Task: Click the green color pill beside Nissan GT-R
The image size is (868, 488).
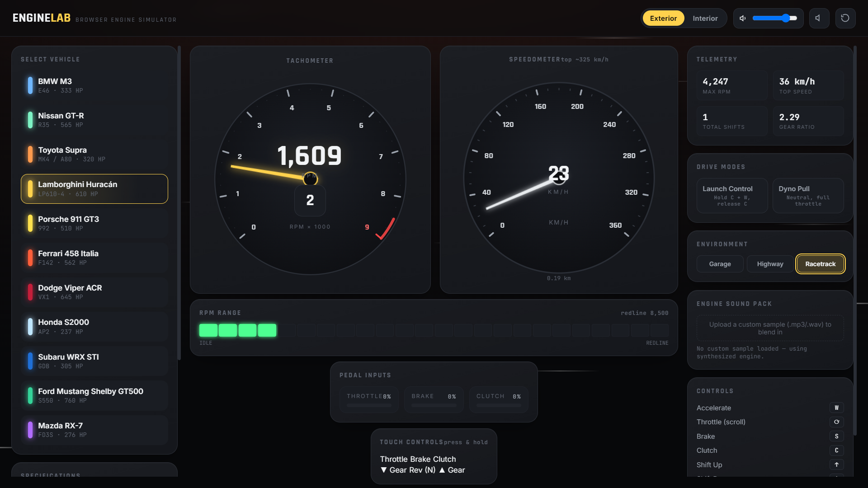Action: point(30,120)
